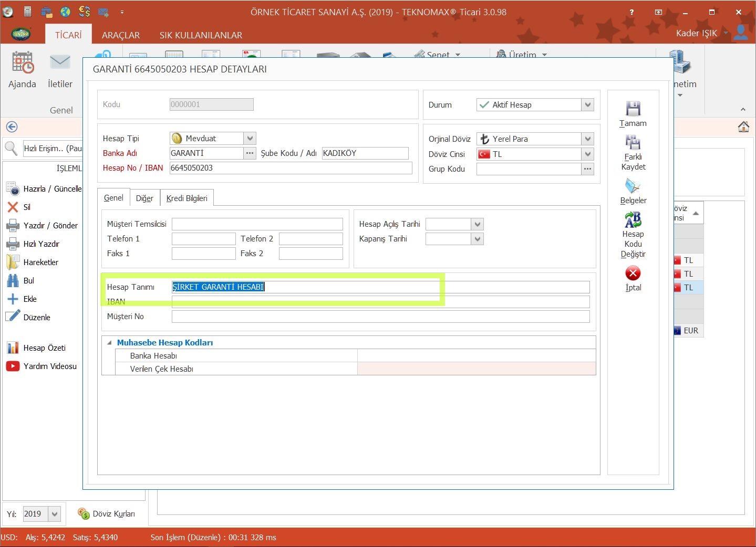Open the Durum Aktif Hesap dropdown
The image size is (756, 547).
(588, 104)
